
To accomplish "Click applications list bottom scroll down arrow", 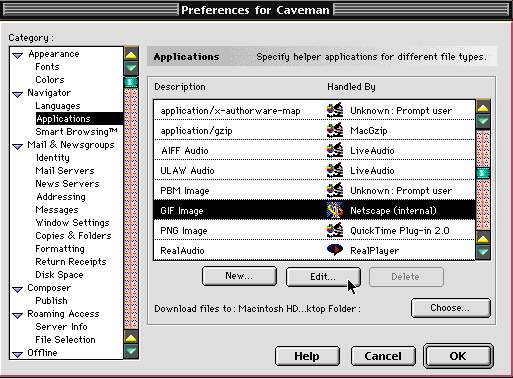I will pyautogui.click(x=483, y=251).
